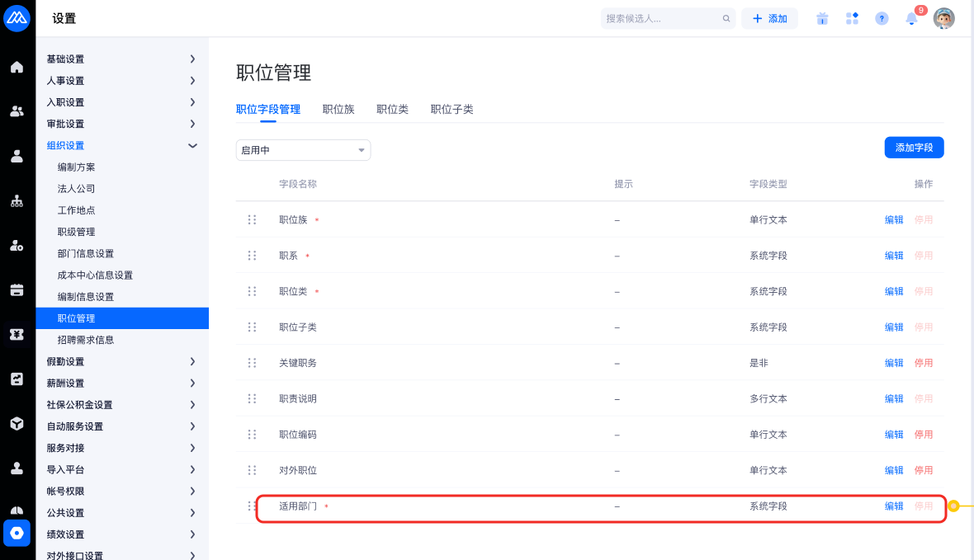
Task: Open the apps grid icon in header
Action: 852,18
